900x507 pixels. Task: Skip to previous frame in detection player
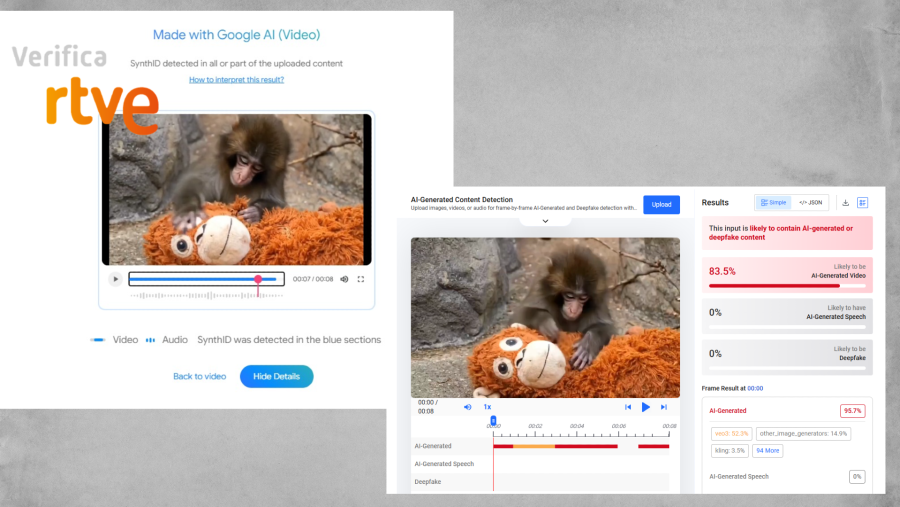[x=628, y=407]
